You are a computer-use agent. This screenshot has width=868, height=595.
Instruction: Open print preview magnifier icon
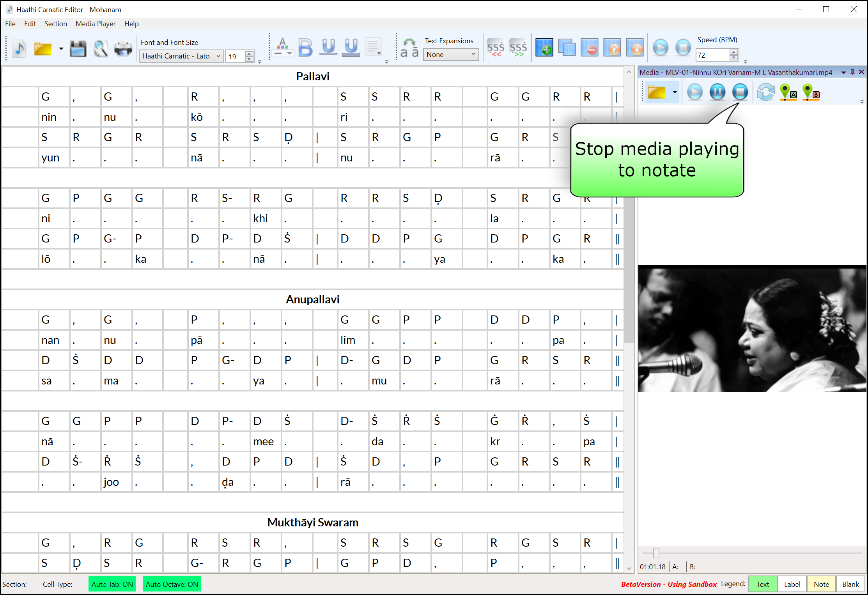tap(101, 49)
